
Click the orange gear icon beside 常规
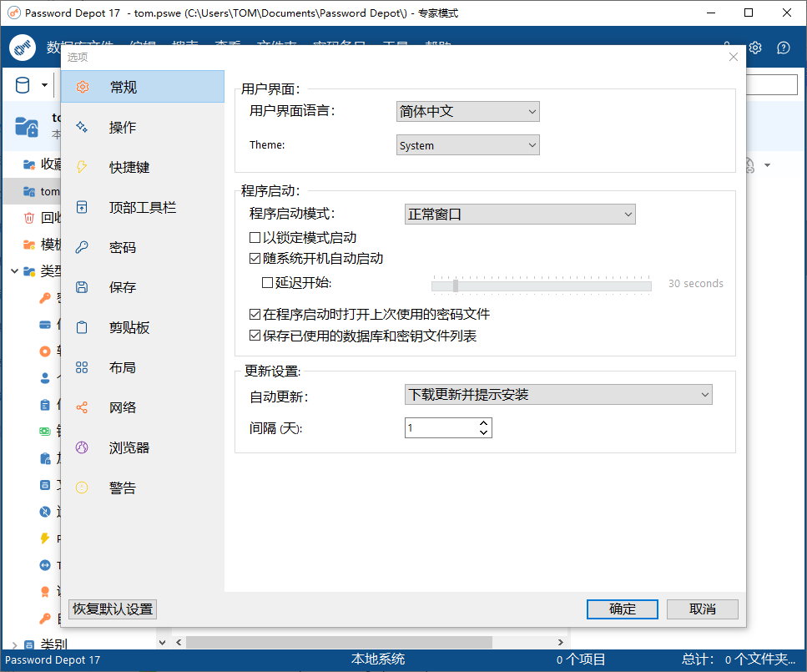83,87
